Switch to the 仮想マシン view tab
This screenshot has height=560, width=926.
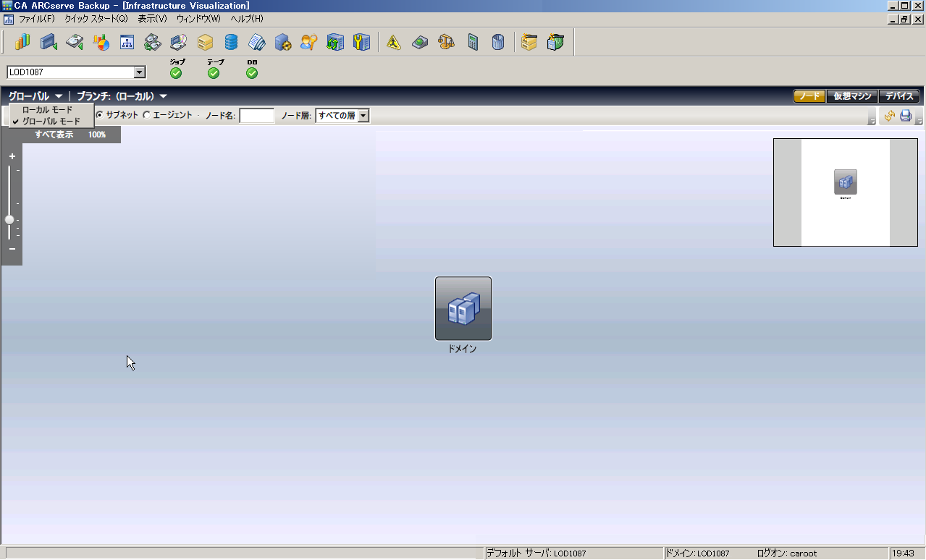(x=852, y=96)
